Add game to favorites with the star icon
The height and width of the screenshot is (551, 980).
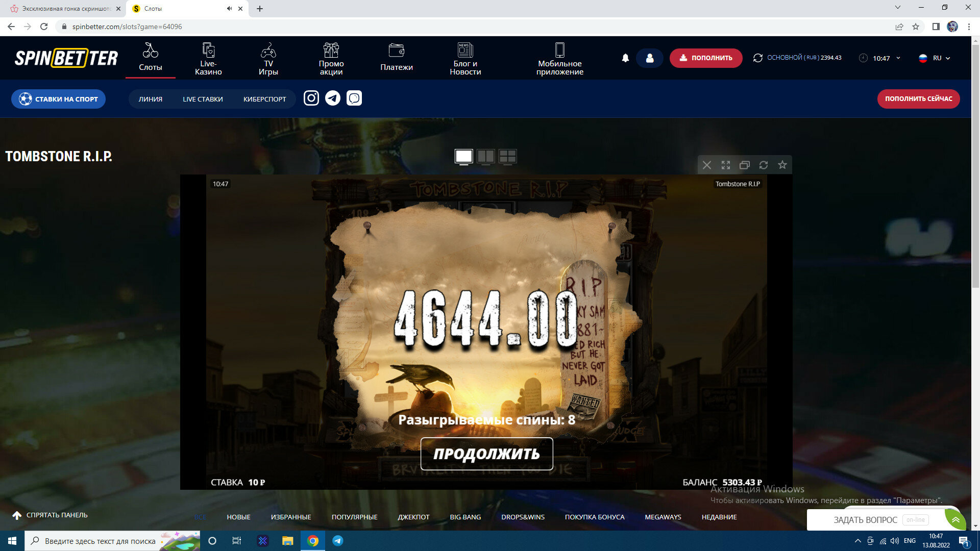point(782,165)
